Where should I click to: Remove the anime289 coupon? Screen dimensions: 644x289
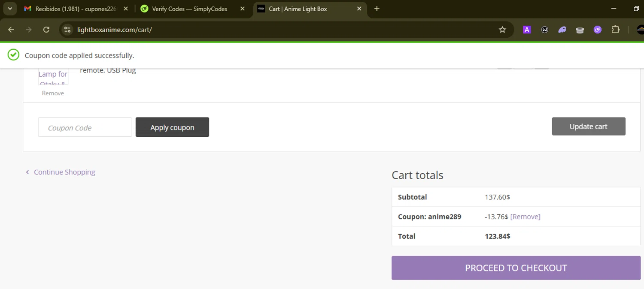point(525,217)
